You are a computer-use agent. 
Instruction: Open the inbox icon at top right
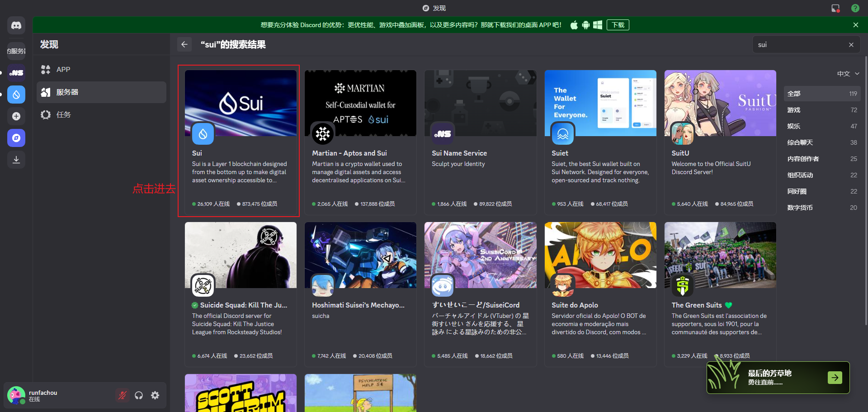point(835,8)
